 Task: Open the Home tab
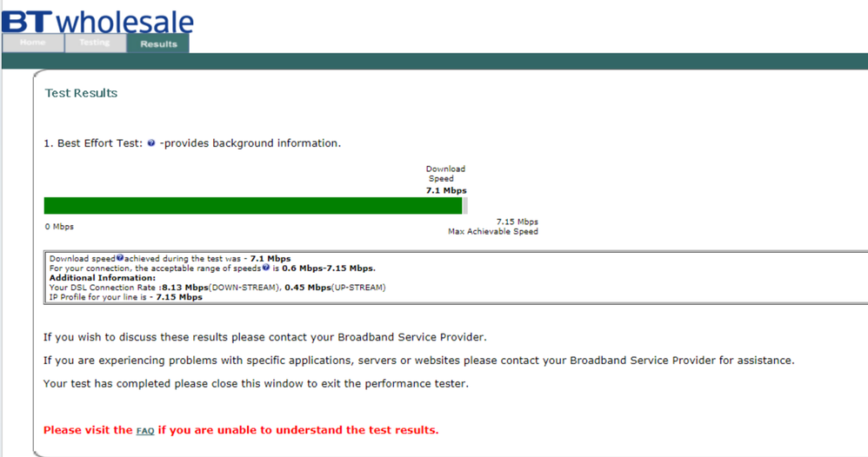[x=33, y=43]
